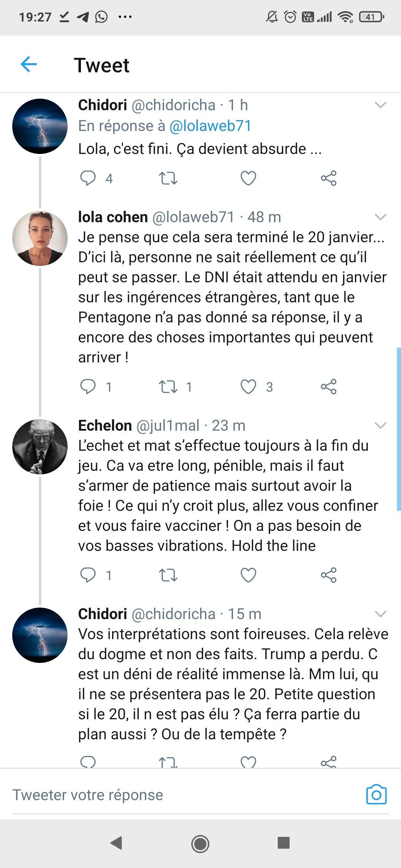
Task: Like Echelon's "Hold the line" tweet
Action: 248,575
